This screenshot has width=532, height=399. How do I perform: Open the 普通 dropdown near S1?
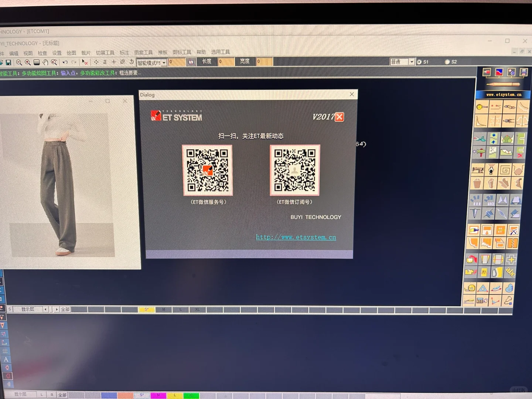click(402, 62)
